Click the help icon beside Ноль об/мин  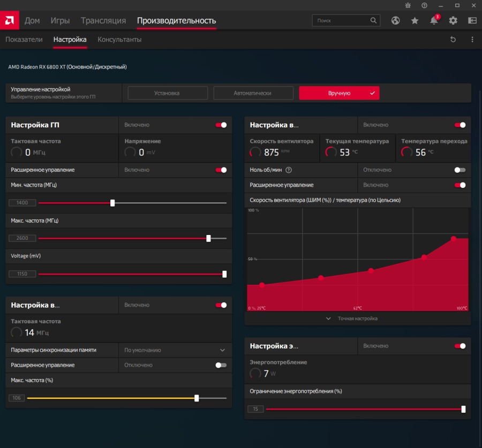pos(289,170)
